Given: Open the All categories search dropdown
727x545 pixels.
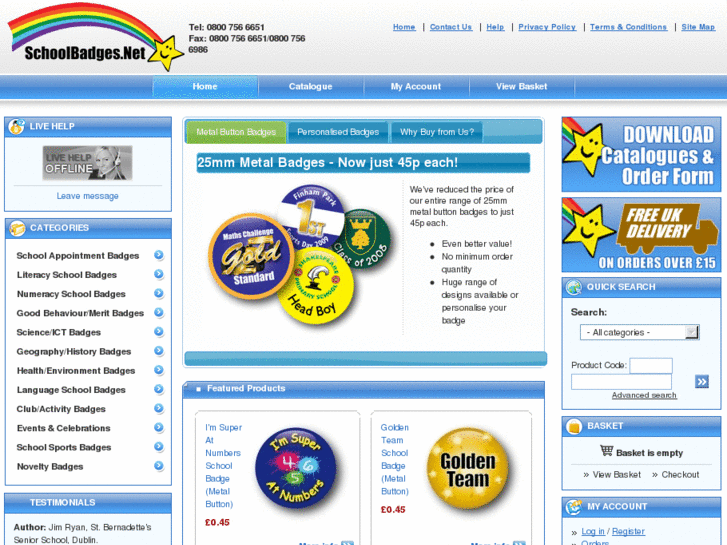Looking at the screenshot, I should [x=639, y=332].
